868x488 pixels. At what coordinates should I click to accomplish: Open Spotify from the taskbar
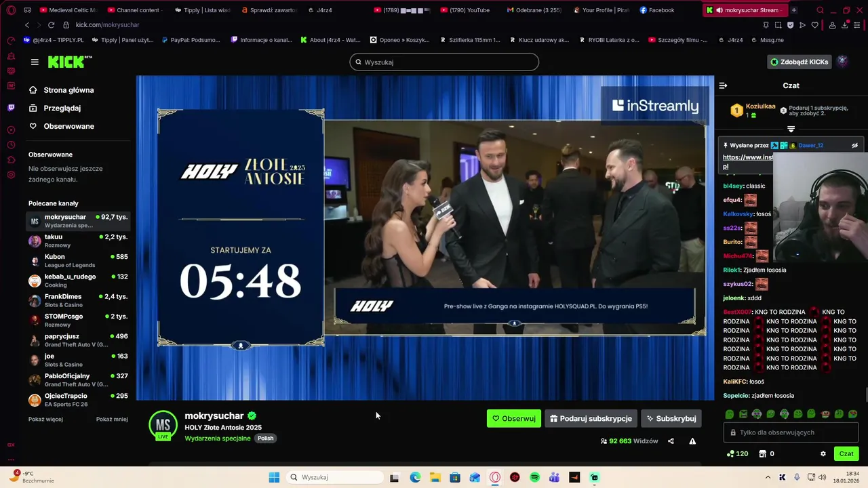click(x=534, y=477)
